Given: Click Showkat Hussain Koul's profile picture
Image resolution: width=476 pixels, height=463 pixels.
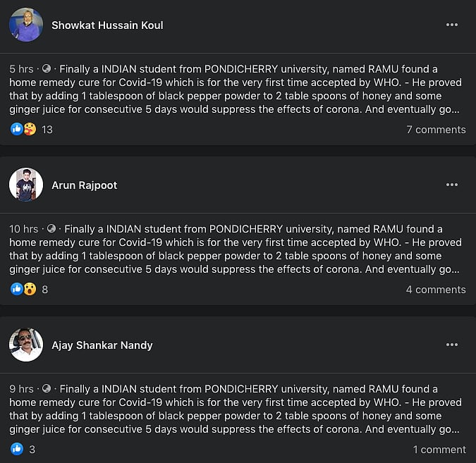Looking at the screenshot, I should click(x=26, y=25).
